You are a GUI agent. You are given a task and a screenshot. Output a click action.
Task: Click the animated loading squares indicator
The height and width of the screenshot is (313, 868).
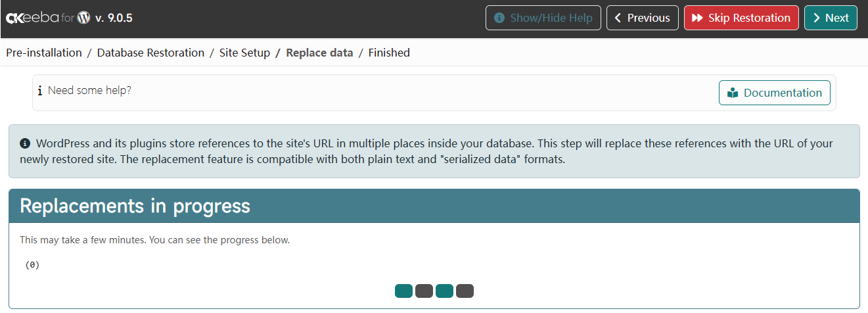tap(434, 291)
